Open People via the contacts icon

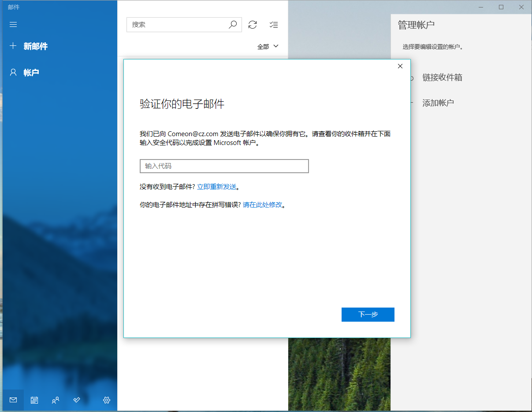[55, 400]
